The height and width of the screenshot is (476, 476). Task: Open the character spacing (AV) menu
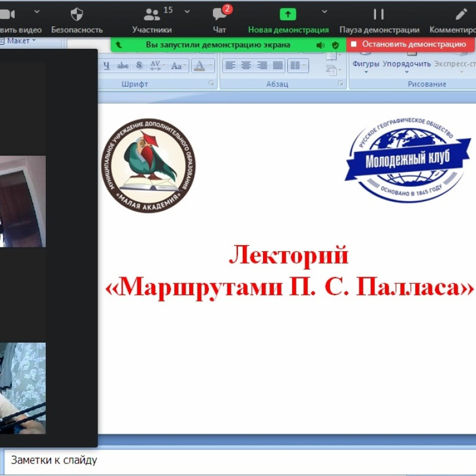pos(156,65)
